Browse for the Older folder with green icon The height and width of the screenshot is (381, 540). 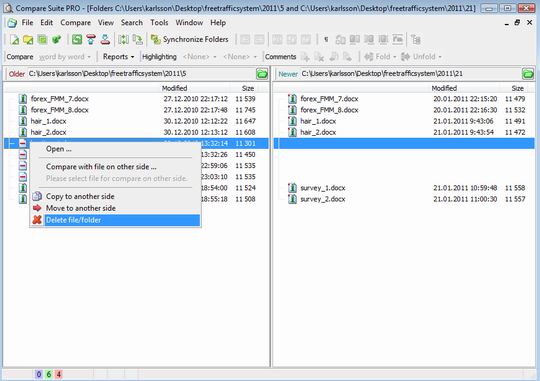[262, 74]
